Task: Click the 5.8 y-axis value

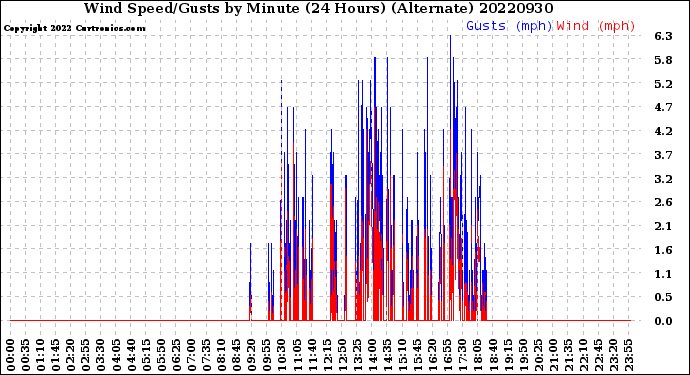Action: pyautogui.click(x=663, y=60)
